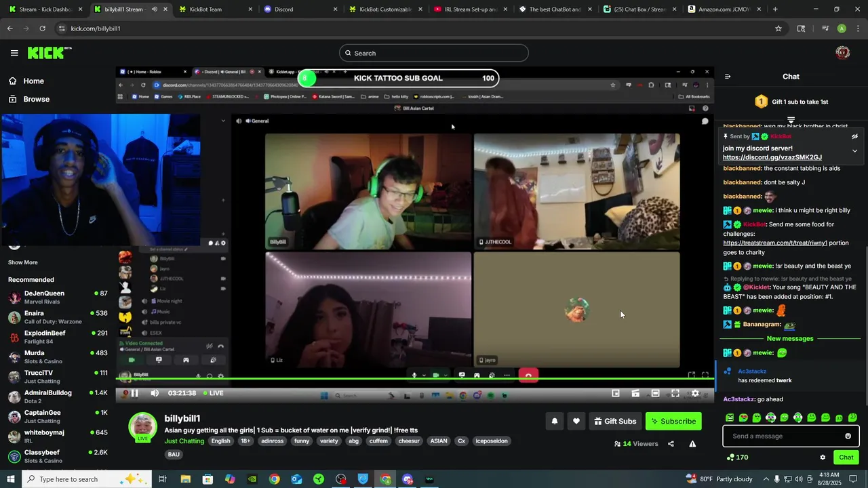Hide the pinned KickBot message
This screenshot has width=868, height=488.
tap(854, 136)
